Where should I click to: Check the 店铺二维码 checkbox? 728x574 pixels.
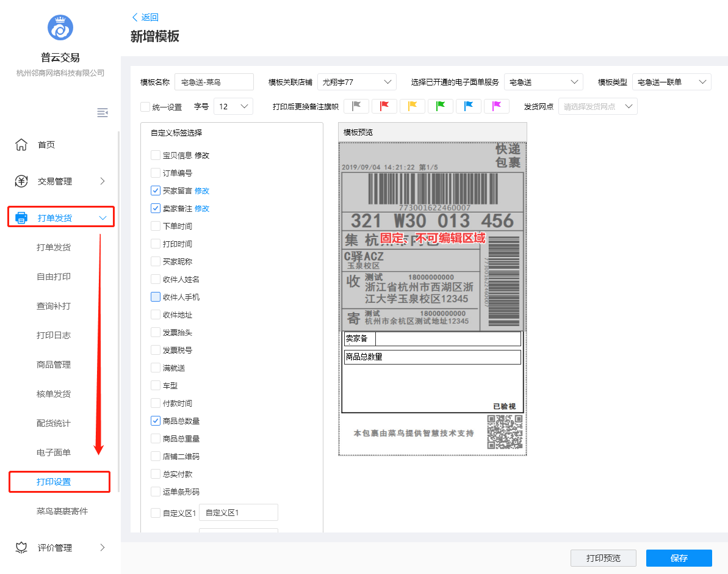(x=156, y=456)
